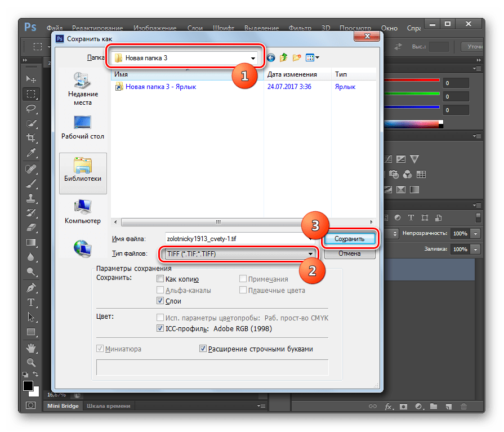Select the Pen tool
Image resolution: width=504 pixels, height=432 pixels.
click(x=31, y=288)
